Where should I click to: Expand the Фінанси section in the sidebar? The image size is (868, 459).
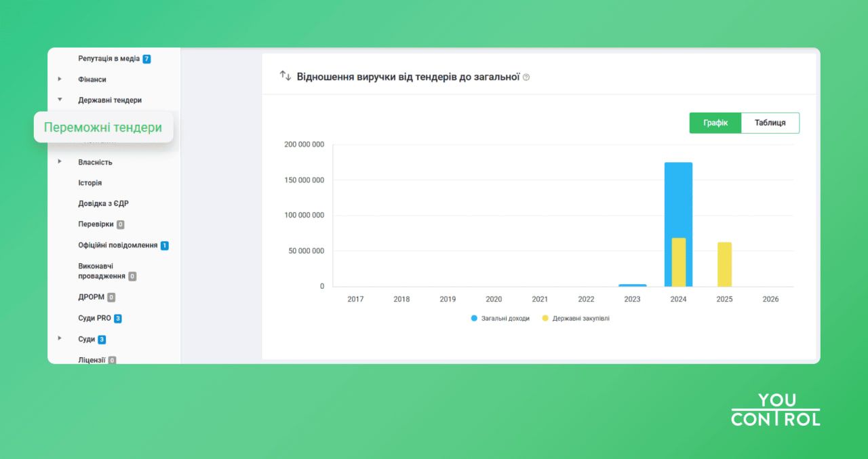(x=92, y=79)
